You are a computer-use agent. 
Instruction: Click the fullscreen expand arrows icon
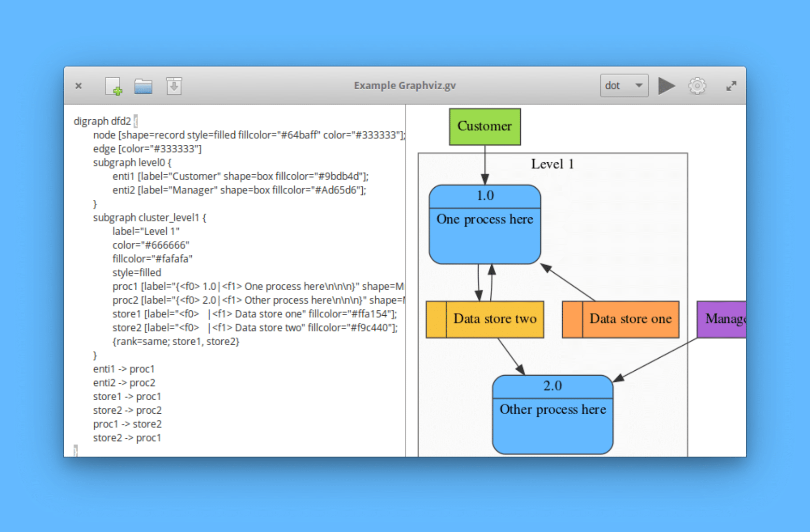tap(731, 86)
